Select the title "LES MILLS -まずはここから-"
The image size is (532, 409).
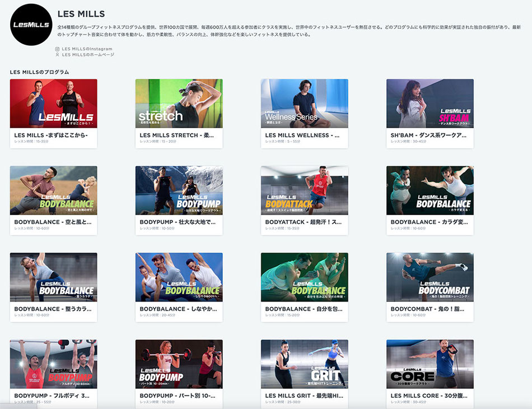[51, 135]
